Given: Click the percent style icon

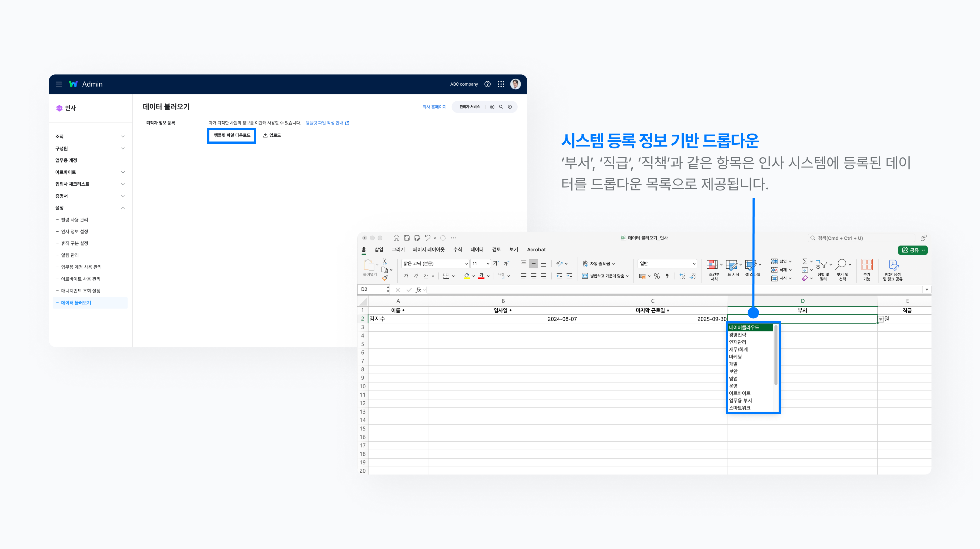Looking at the screenshot, I should [x=657, y=276].
